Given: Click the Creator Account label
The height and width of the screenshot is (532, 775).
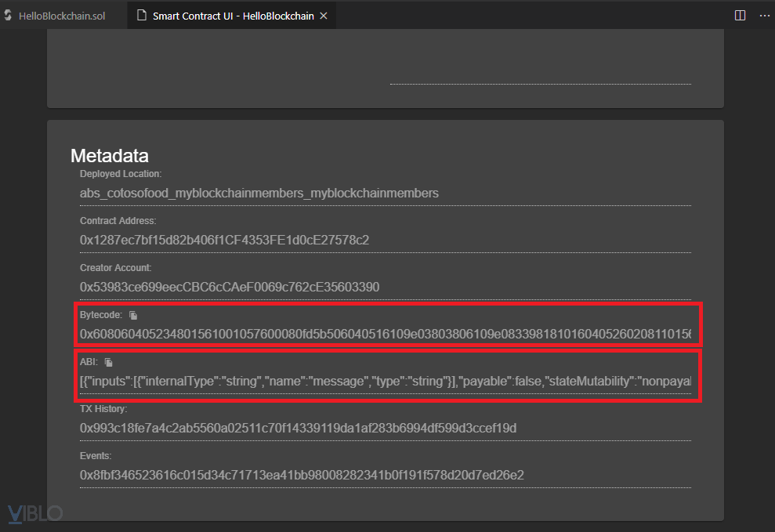Looking at the screenshot, I should click(116, 268).
